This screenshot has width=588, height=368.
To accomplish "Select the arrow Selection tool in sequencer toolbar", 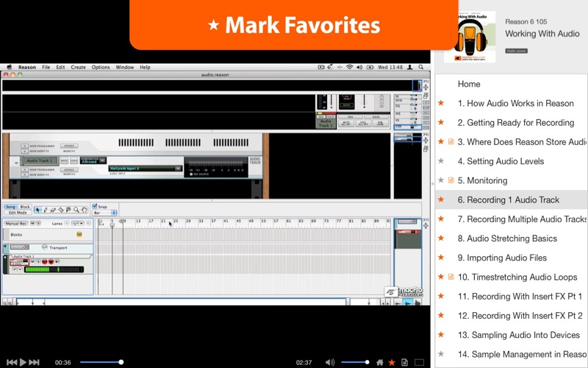I will point(37,210).
